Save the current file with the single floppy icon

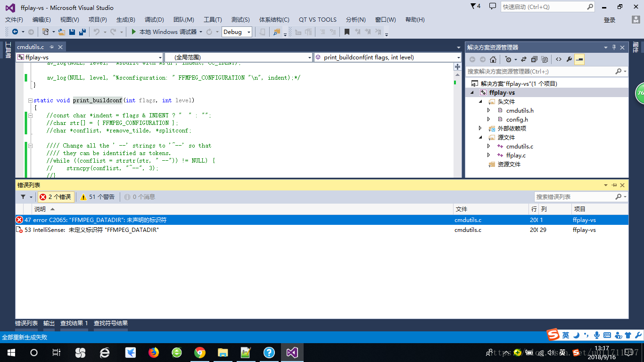tap(72, 32)
